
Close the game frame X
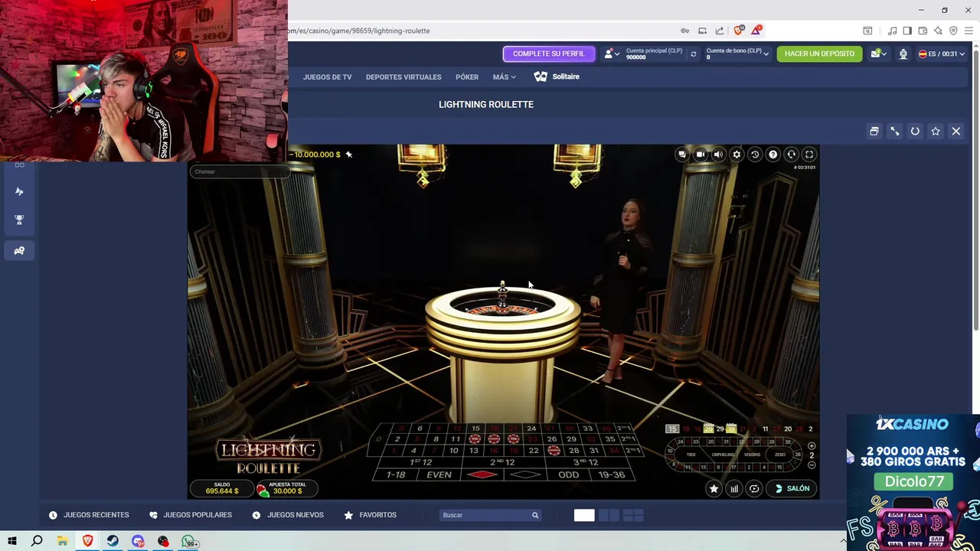point(956,131)
